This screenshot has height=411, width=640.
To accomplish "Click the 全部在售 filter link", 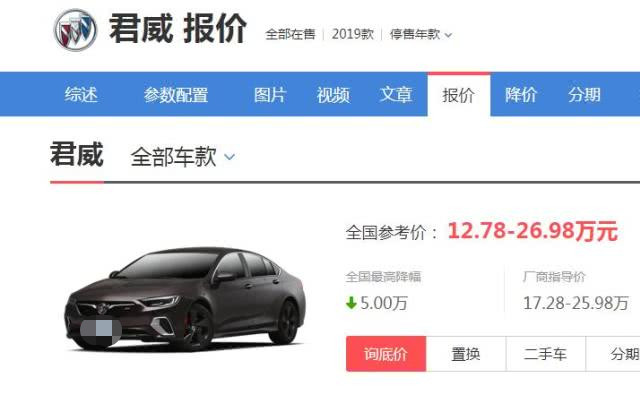I will 291,34.
